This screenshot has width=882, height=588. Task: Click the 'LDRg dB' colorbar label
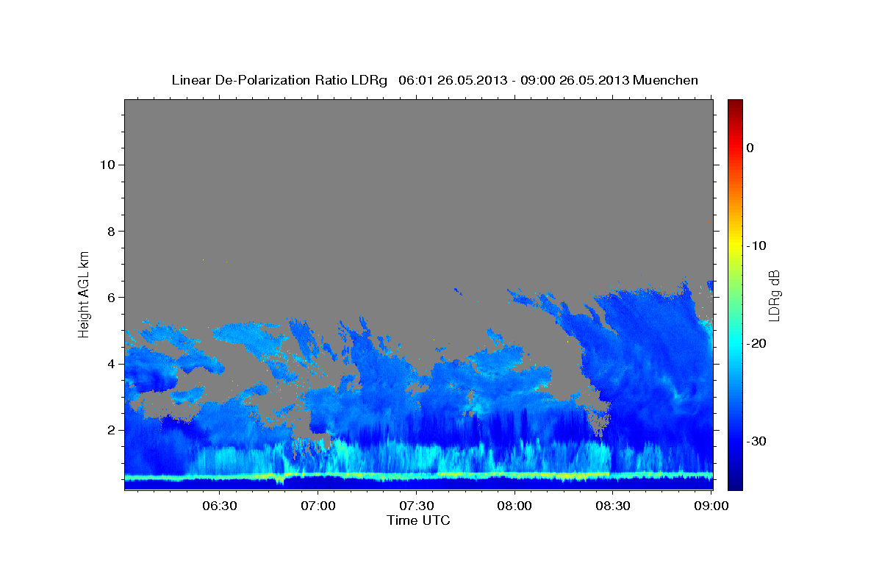coord(774,295)
